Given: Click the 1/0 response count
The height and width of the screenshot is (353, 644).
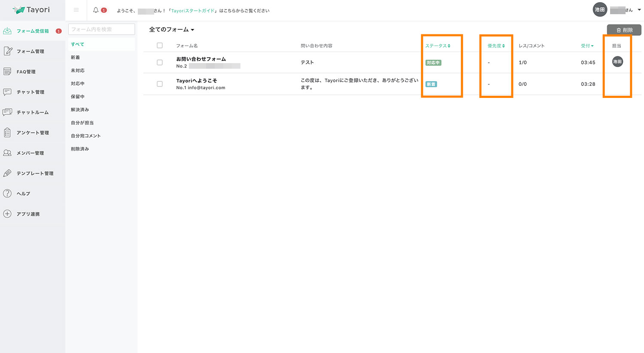Looking at the screenshot, I should point(522,63).
